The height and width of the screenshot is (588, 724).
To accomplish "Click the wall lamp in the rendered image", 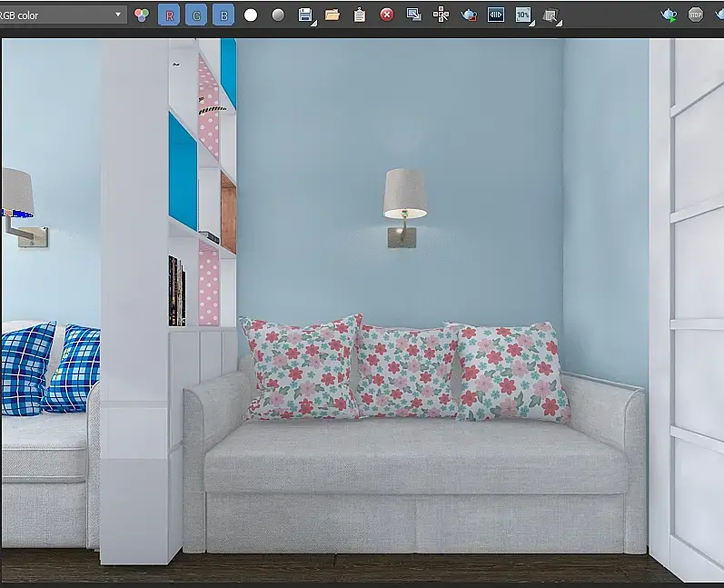I will point(405,208).
